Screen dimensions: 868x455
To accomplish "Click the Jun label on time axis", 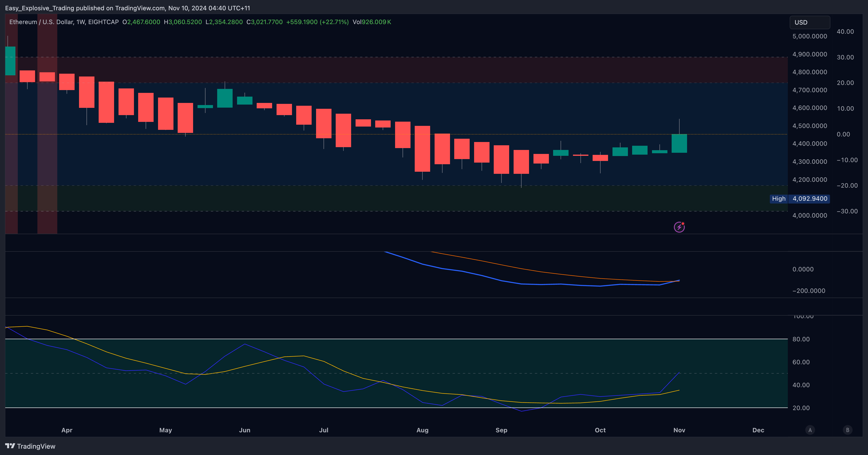I will 245,430.
